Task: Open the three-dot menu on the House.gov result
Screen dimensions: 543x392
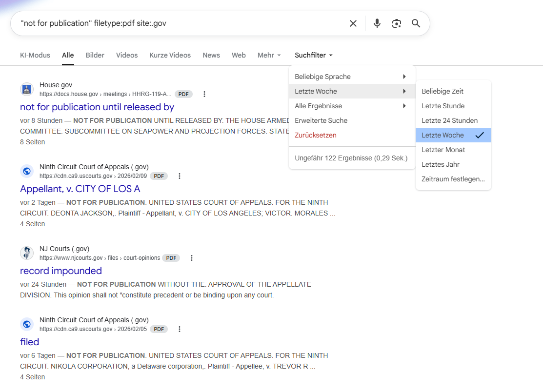Action: pyautogui.click(x=204, y=94)
